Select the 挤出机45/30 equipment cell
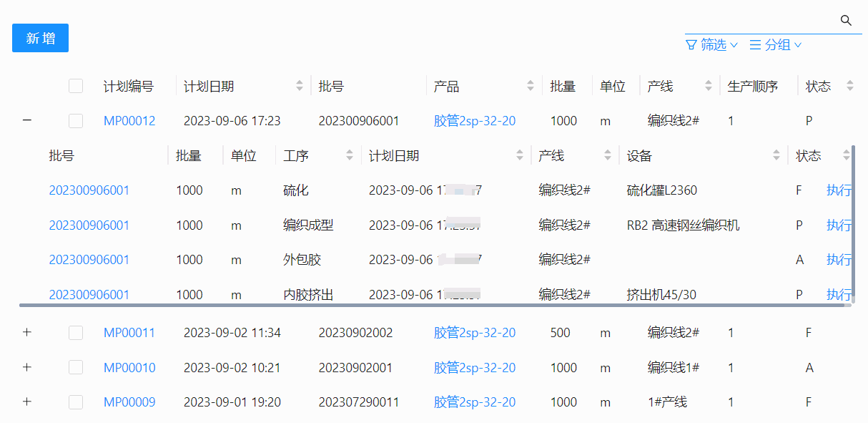 tap(661, 294)
